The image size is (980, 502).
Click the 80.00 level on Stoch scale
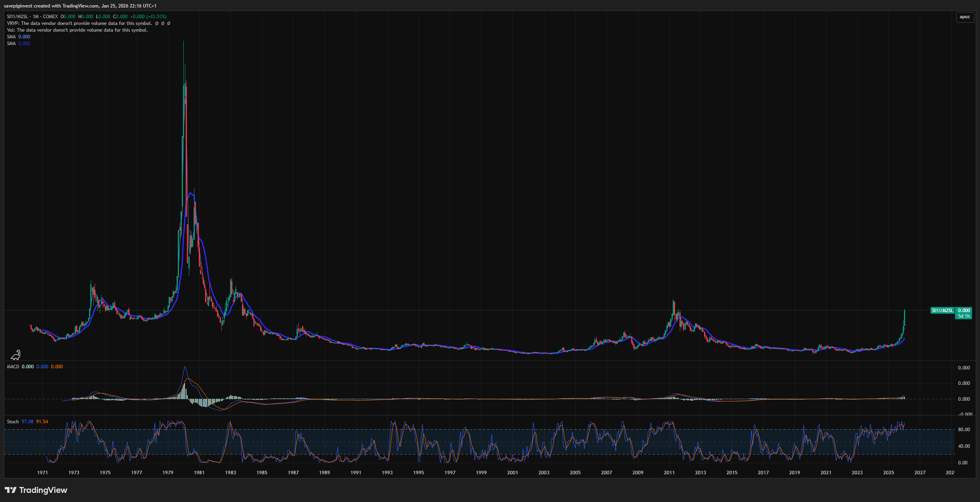click(x=963, y=430)
